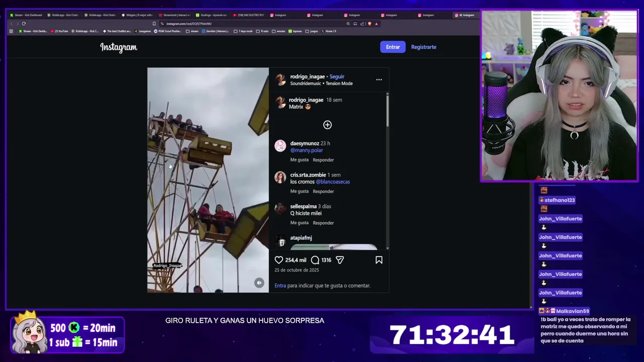
Task: Click the Brave shields lion icon
Action: [370, 24]
